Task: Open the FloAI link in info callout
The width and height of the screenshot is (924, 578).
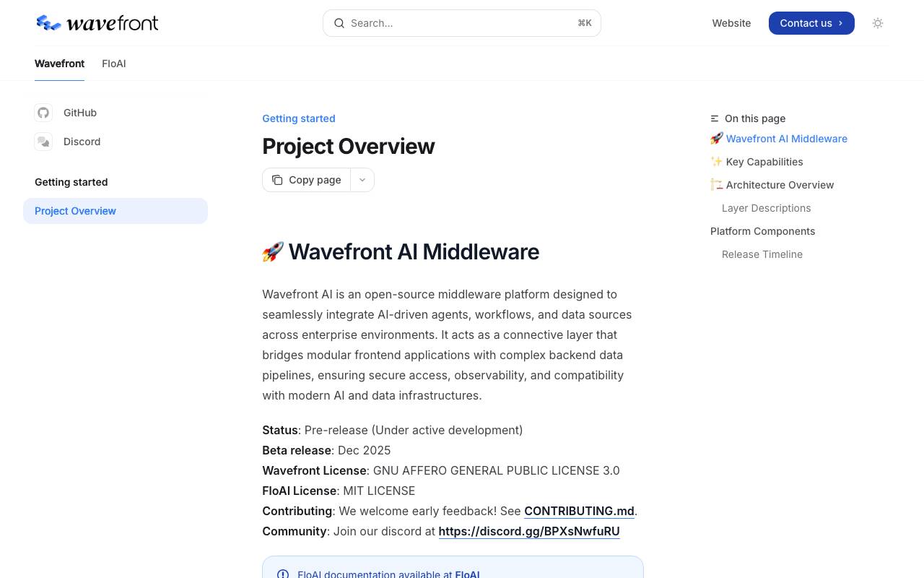Action: [x=467, y=574]
